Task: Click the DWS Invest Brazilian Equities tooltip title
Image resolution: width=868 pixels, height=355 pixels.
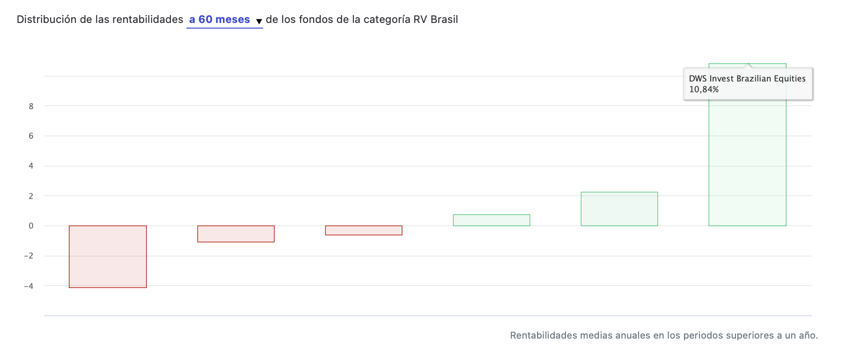Action: tap(747, 79)
